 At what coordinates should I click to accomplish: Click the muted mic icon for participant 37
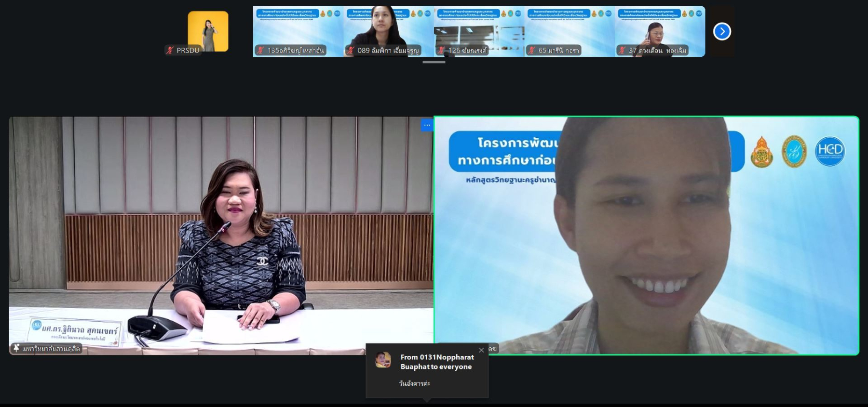click(x=622, y=50)
